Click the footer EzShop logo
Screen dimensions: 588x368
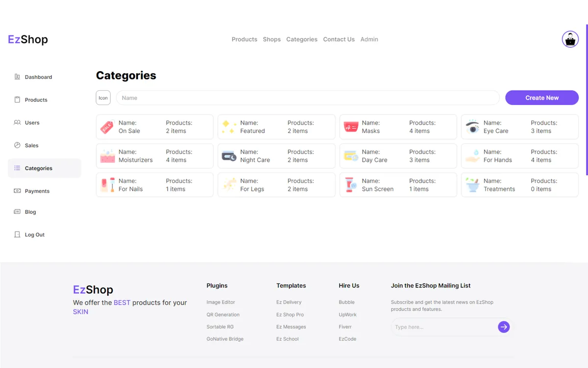(x=93, y=289)
